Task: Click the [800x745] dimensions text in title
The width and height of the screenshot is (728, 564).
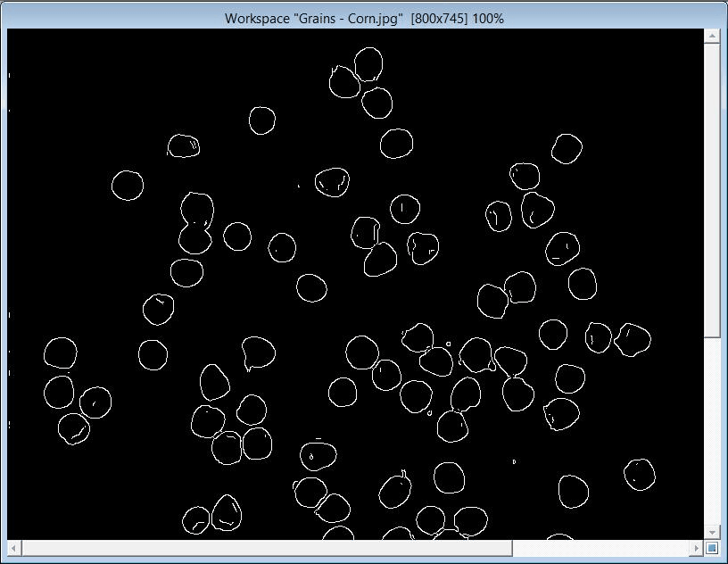Action: 439,18
